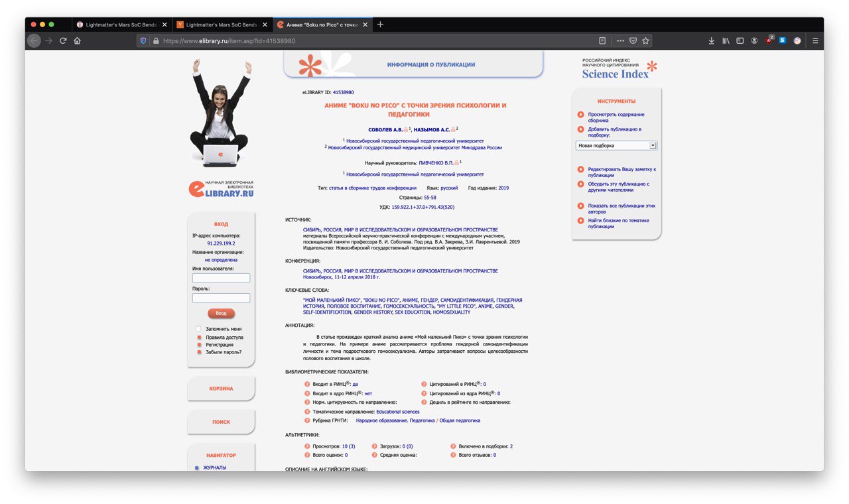The height and width of the screenshot is (504, 849).
Task: Click 'Забыли пароль?' link
Action: (224, 352)
